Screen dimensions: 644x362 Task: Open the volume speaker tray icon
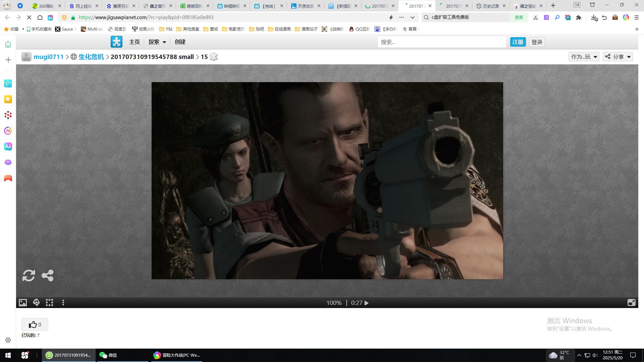coord(595,355)
